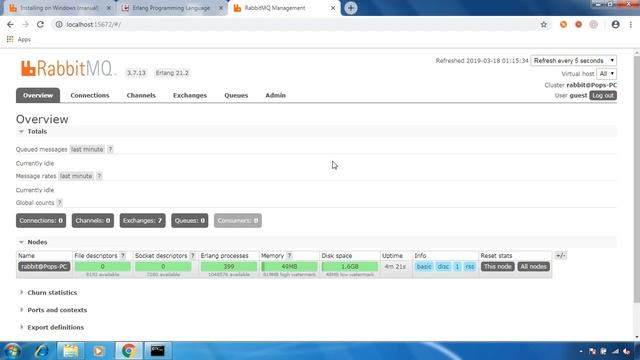Reset stats for This node
Image resolution: width=640 pixels, height=360 pixels.
498,267
